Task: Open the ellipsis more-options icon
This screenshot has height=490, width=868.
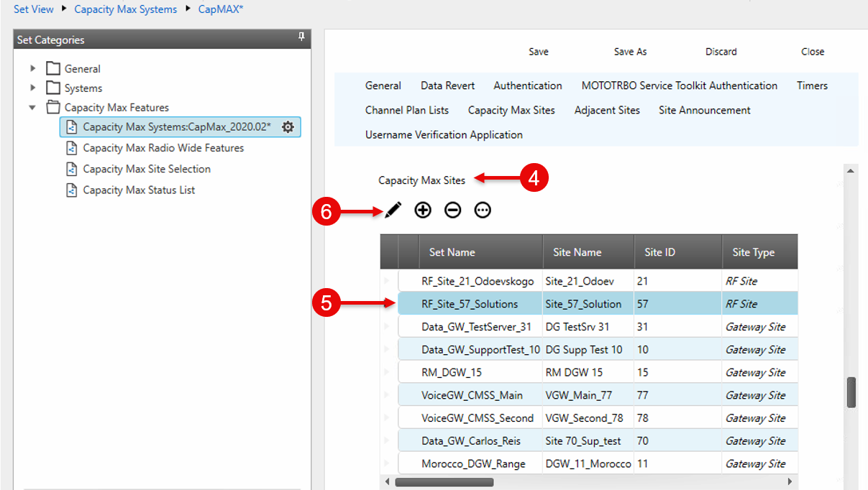Action: 482,210
